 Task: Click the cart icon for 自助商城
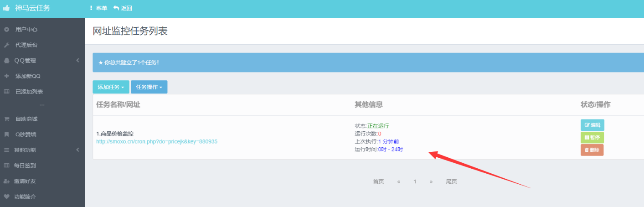6,119
